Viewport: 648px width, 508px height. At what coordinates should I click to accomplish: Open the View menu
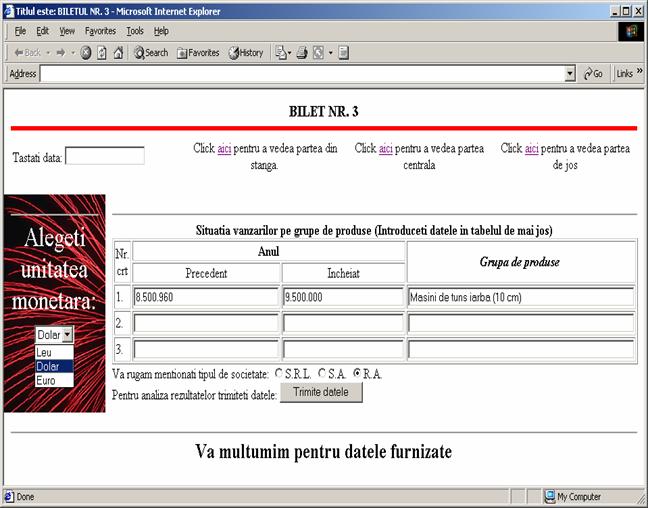[x=67, y=31]
